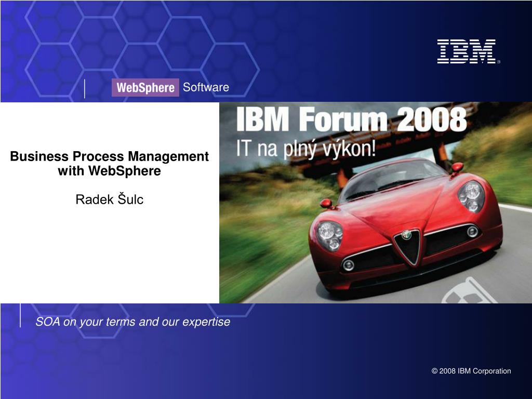Click the IBM Forum 2008 heading
532x399 pixels.
click(351, 119)
